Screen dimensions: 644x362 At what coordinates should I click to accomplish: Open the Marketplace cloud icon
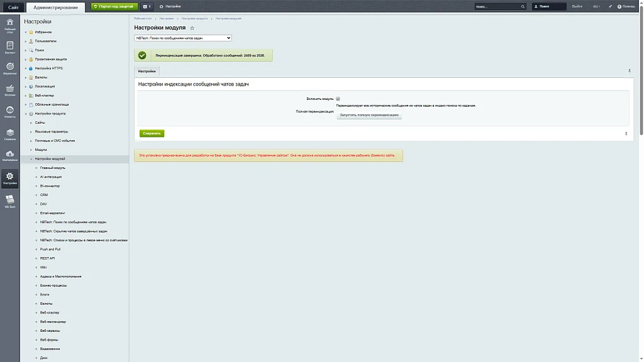click(x=10, y=156)
